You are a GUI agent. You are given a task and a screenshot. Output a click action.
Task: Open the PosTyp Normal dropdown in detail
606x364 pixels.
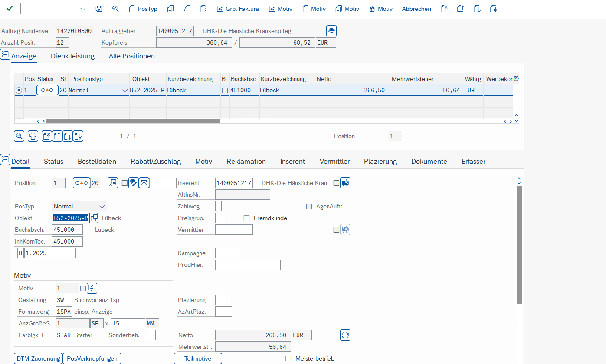point(102,206)
